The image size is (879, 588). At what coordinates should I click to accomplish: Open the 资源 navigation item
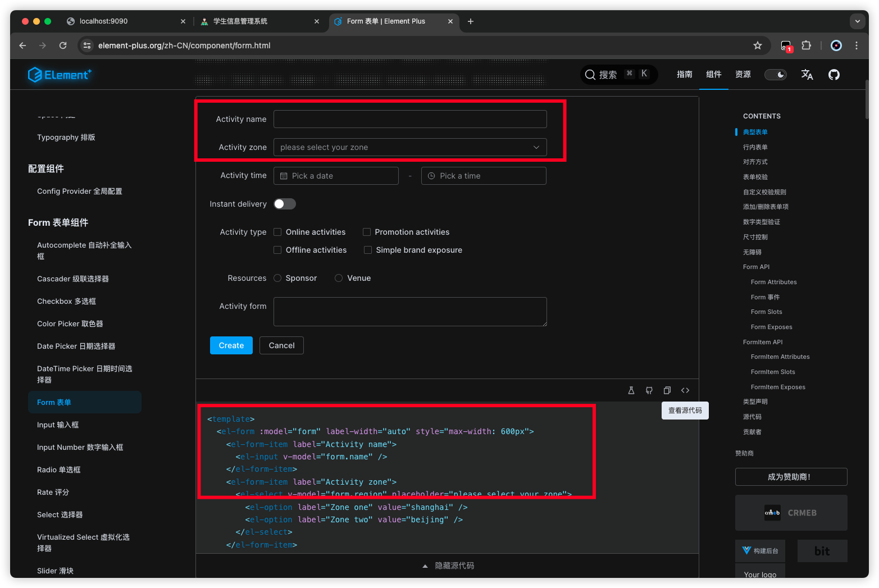(x=743, y=75)
